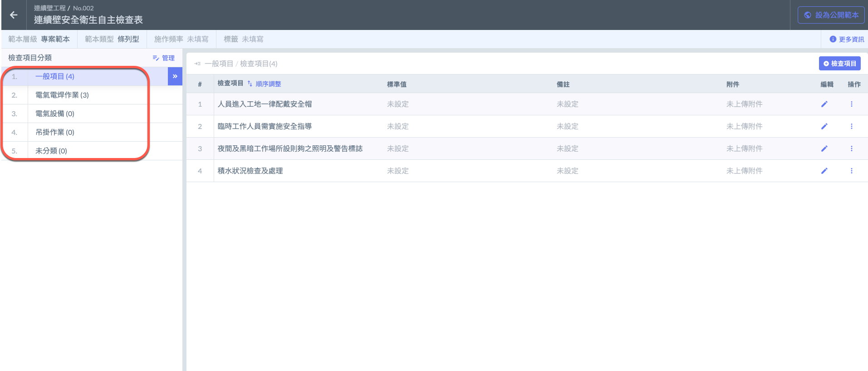Click the 管理 link for categories
Screen dimensions: 868x371
click(164, 58)
